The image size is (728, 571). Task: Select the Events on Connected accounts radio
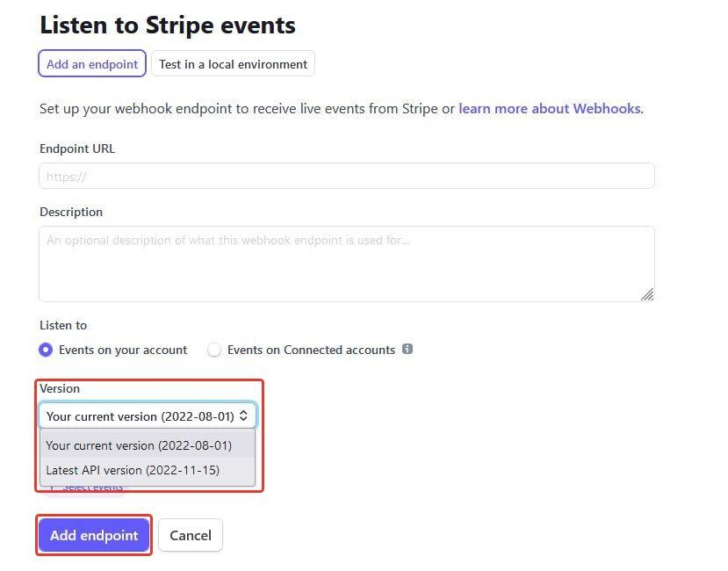pos(214,350)
